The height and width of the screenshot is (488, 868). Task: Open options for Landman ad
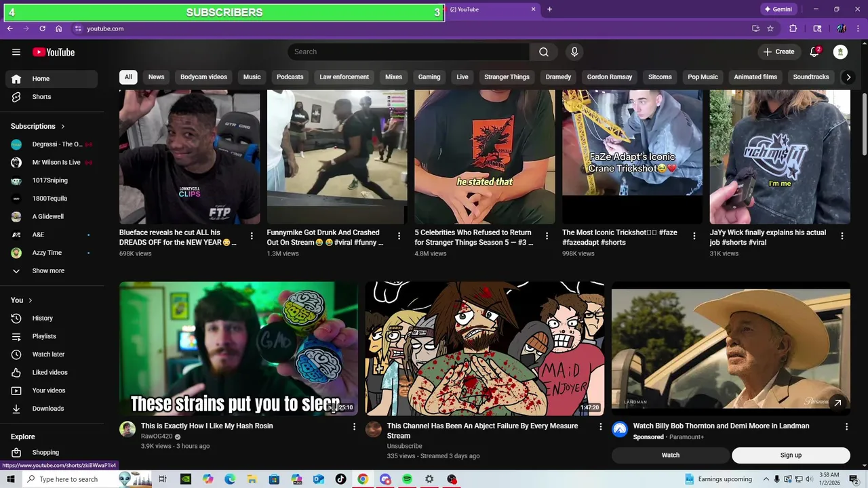click(x=846, y=426)
